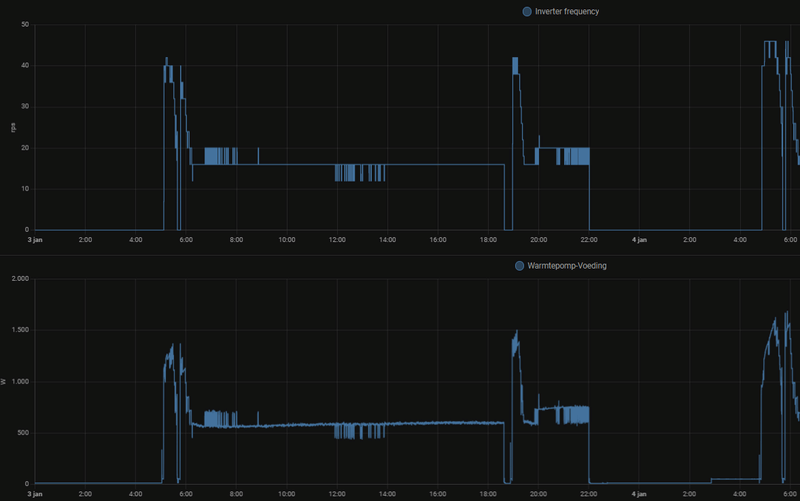Click the 4 jan label on bottom chart axis
The image size is (800, 501).
click(639, 494)
